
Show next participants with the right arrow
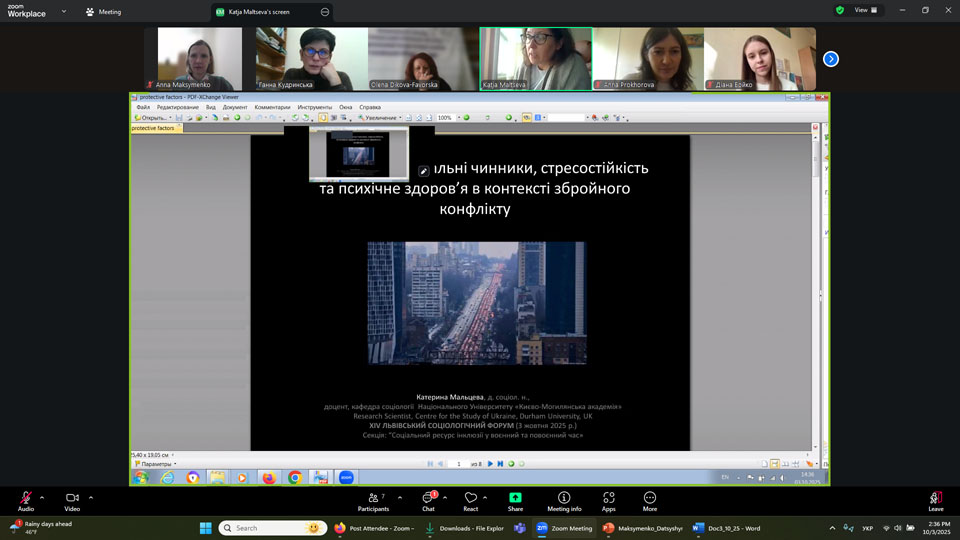pos(830,59)
